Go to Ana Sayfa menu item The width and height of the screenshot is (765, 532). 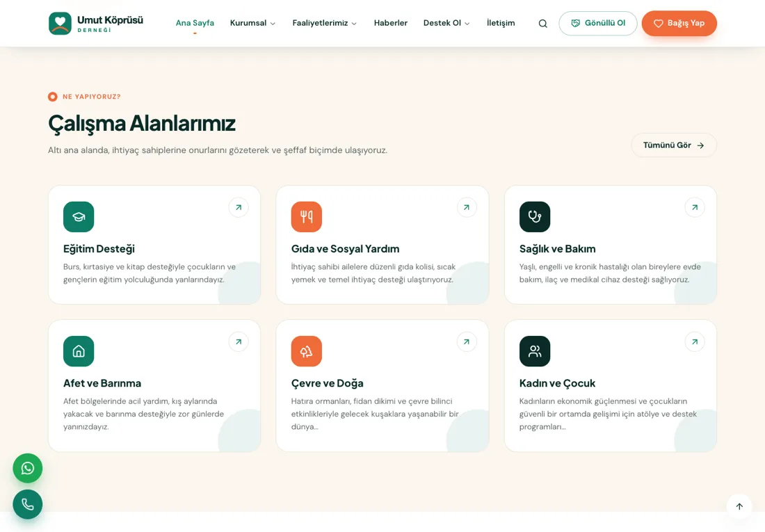(195, 23)
